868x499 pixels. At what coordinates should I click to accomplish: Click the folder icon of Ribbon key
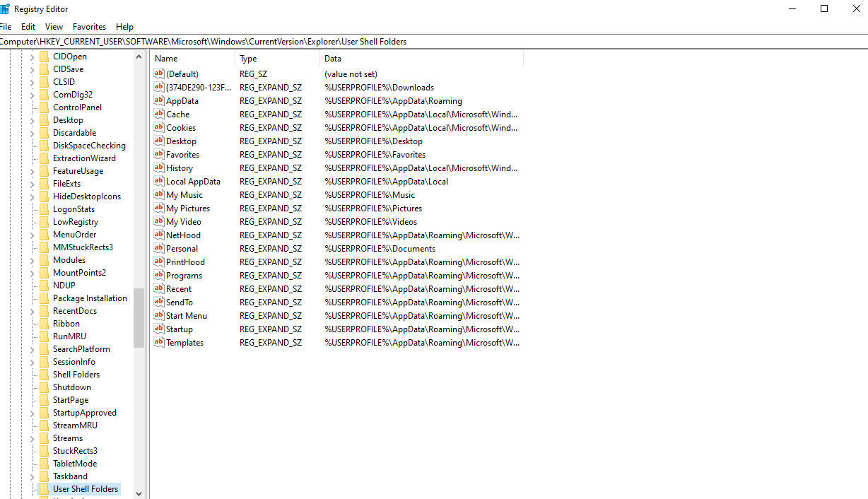[44, 324]
